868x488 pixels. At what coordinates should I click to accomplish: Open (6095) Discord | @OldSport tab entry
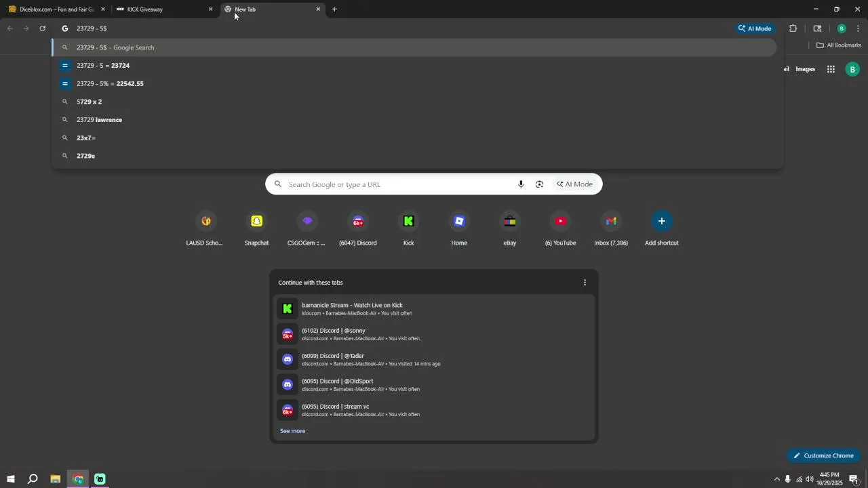click(434, 385)
